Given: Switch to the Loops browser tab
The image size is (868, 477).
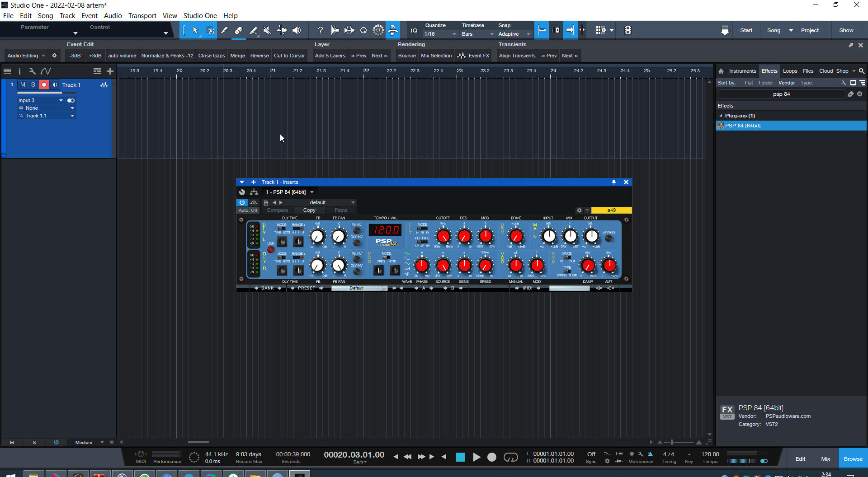Looking at the screenshot, I should tap(790, 71).
